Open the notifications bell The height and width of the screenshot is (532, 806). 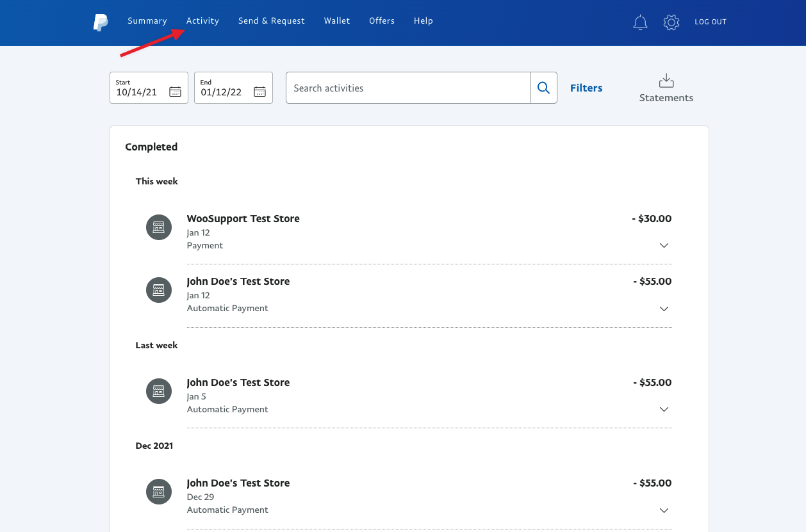pos(640,22)
